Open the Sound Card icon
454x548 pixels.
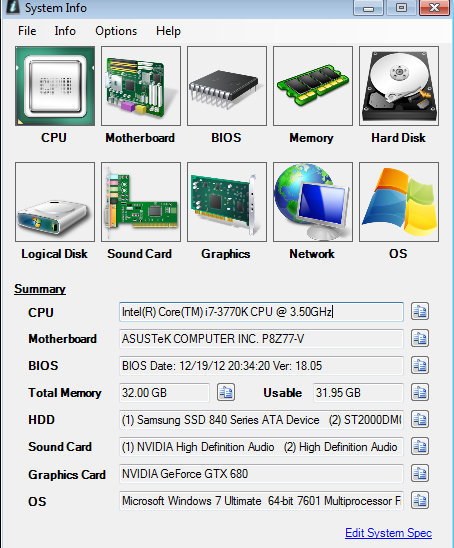(x=141, y=202)
